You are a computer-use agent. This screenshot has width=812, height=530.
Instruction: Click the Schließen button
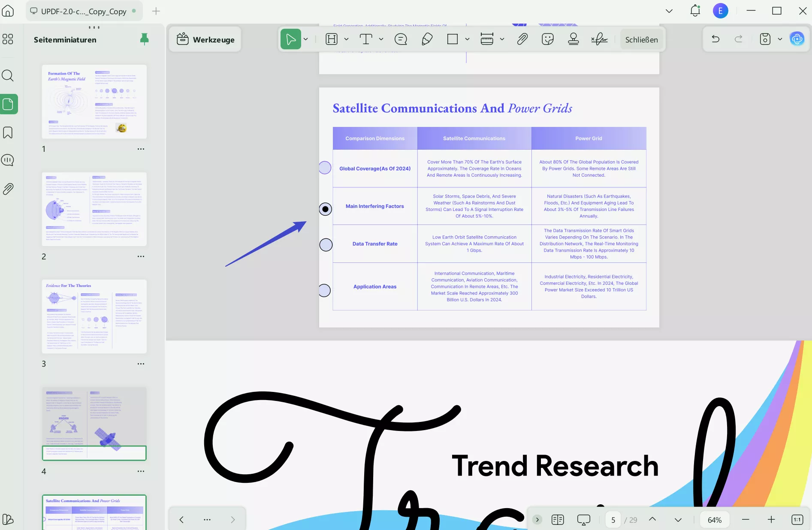coord(641,39)
